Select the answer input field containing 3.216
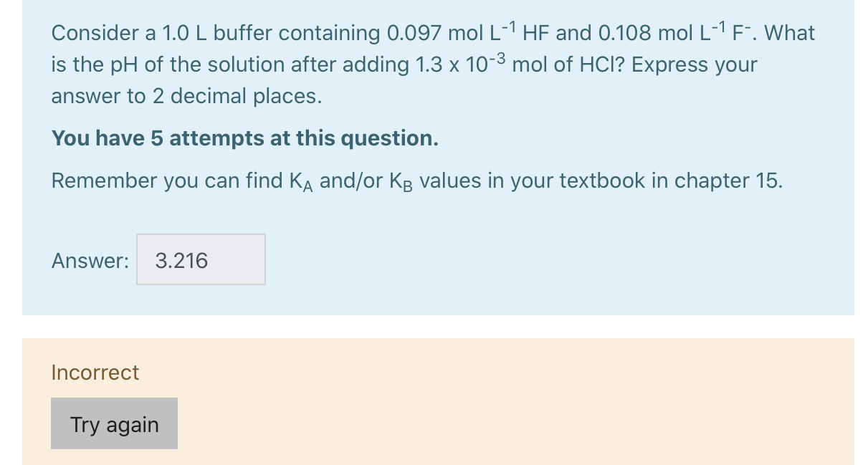Screen dimensions: 868x465 (x=201, y=259)
